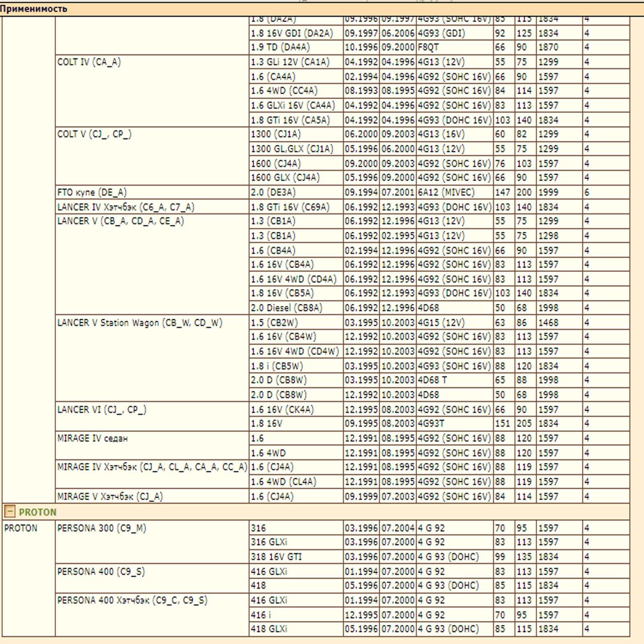The image size is (644, 644).
Task: Select LANCER IV Хэтчбэк (C6_A, C7_A) cell
Action: pyautogui.click(x=152, y=207)
